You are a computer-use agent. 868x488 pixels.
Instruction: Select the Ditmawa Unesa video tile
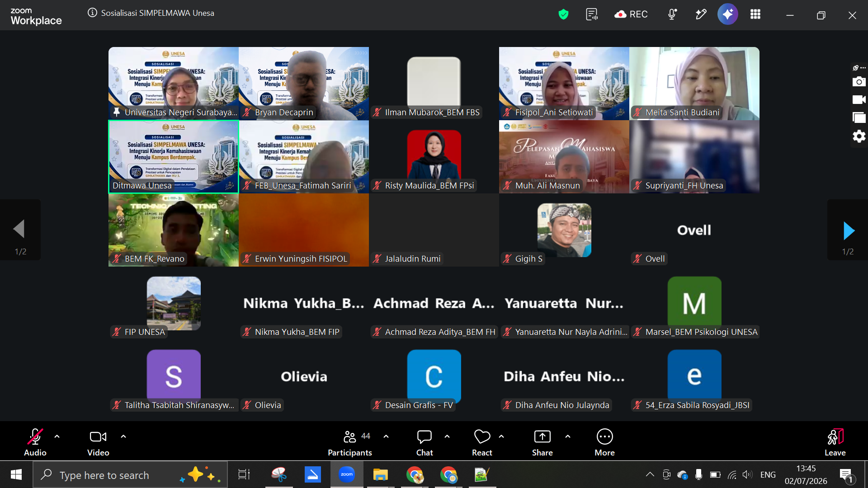tap(174, 157)
